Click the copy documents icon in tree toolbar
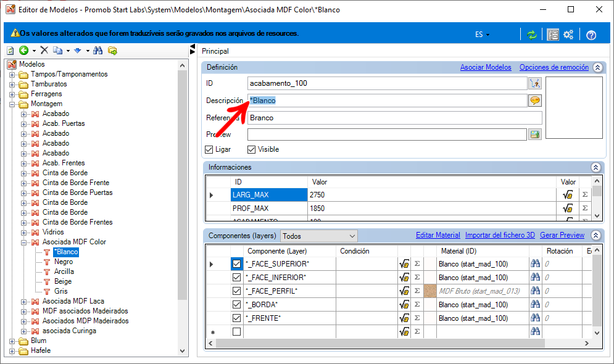The height and width of the screenshot is (364, 614). (57, 50)
